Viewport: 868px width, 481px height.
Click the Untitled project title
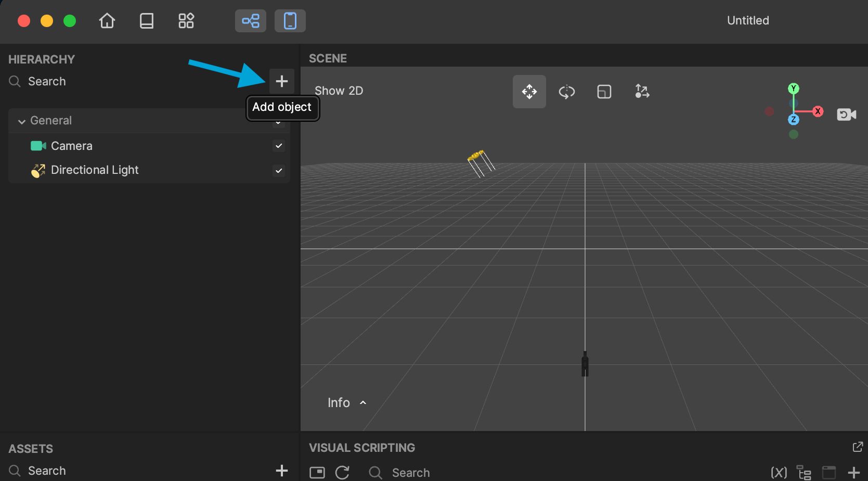point(748,21)
